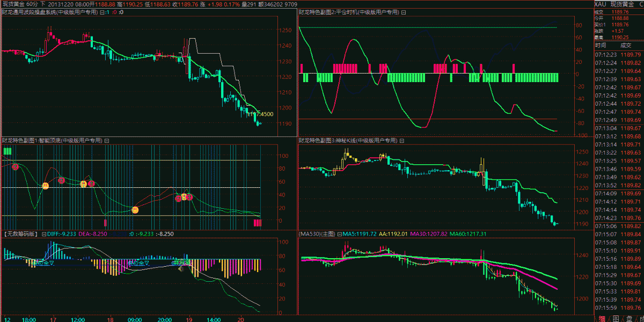
Task: Click the 今开 1188.88 quote row
Action: [x=618, y=18]
